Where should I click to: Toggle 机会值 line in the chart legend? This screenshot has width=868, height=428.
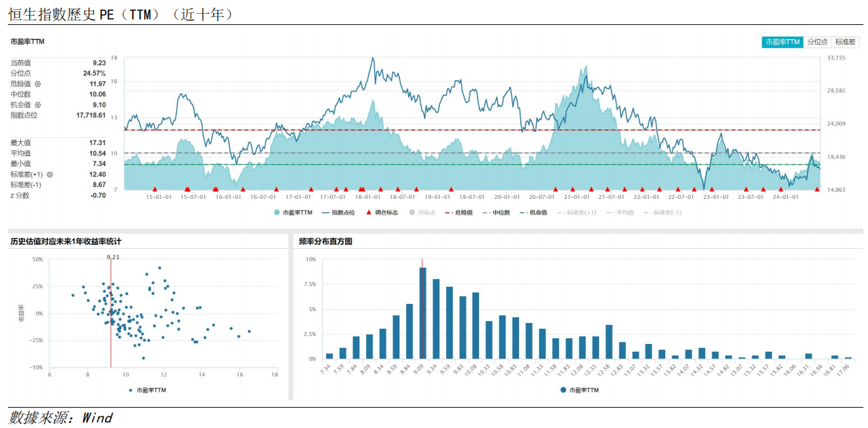coord(533,213)
